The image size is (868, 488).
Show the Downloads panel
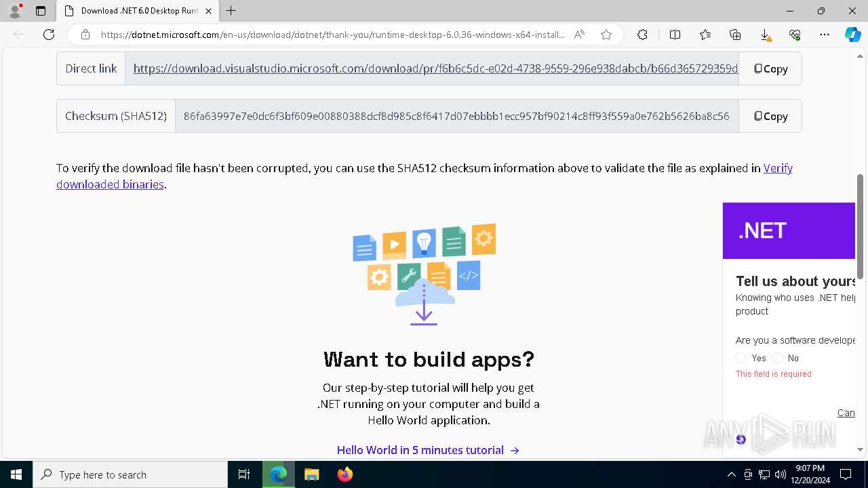tap(765, 35)
